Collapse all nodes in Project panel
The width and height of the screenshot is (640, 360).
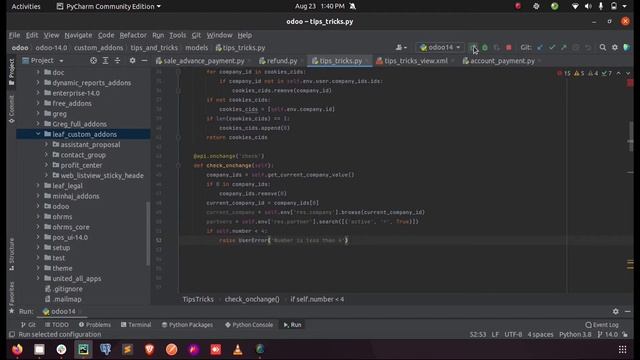point(118,60)
